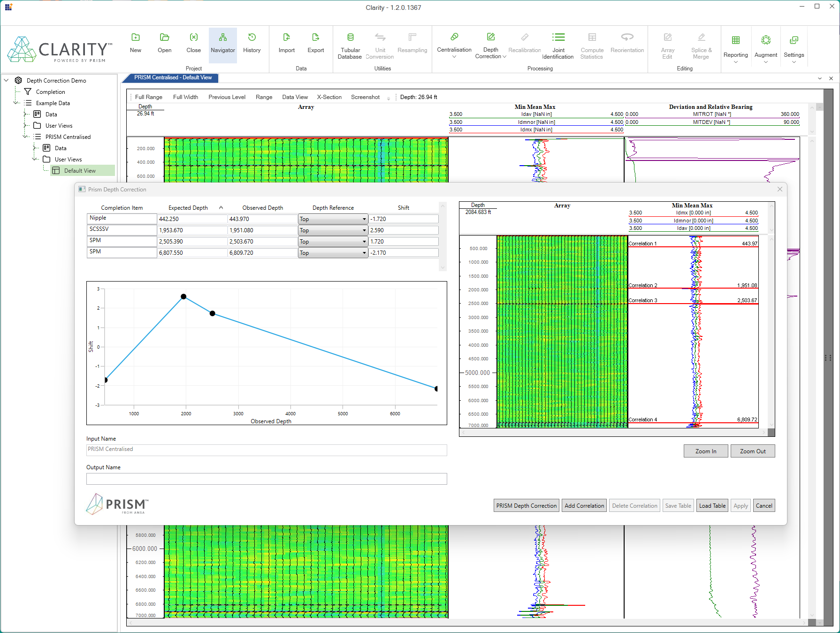This screenshot has width=840, height=633.
Task: Open Joint Identification tool
Action: (x=558, y=46)
